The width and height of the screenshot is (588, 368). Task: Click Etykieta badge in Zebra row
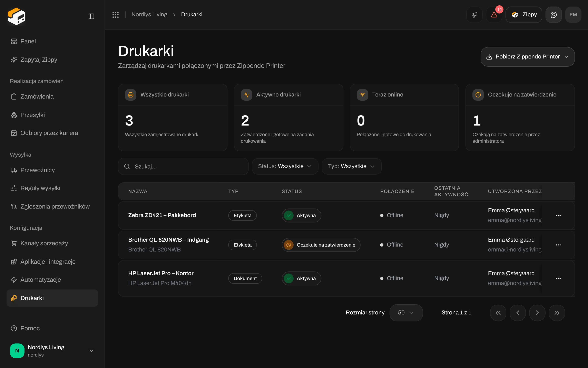[243, 215]
